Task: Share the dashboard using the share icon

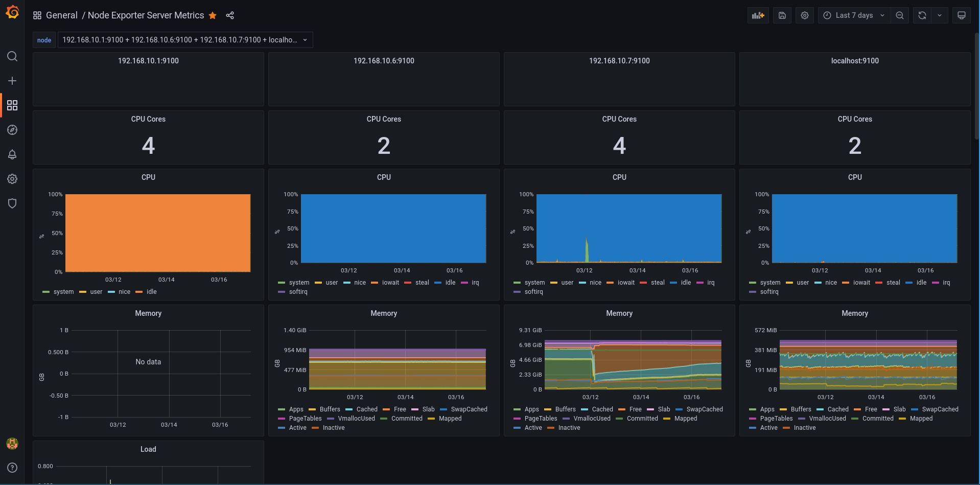Action: click(230, 15)
